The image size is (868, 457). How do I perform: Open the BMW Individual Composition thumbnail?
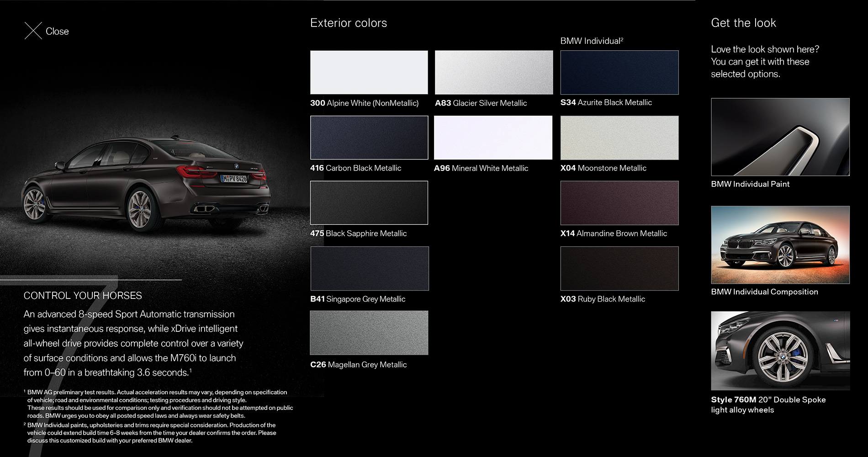[x=780, y=245]
